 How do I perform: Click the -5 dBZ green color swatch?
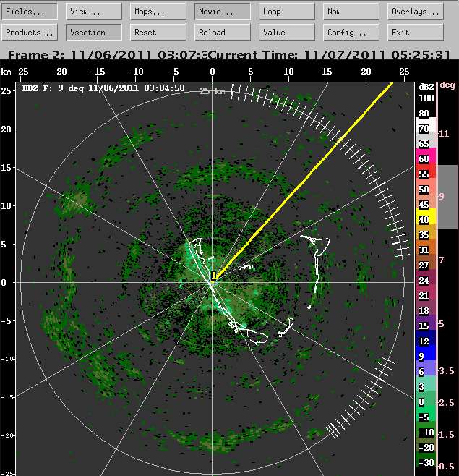coord(426,414)
